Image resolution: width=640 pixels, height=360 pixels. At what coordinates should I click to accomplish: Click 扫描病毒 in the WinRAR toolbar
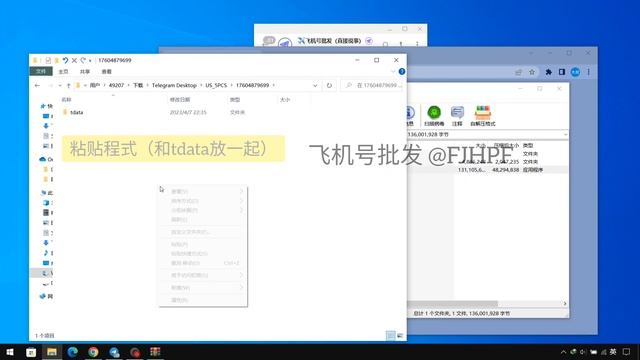click(434, 116)
